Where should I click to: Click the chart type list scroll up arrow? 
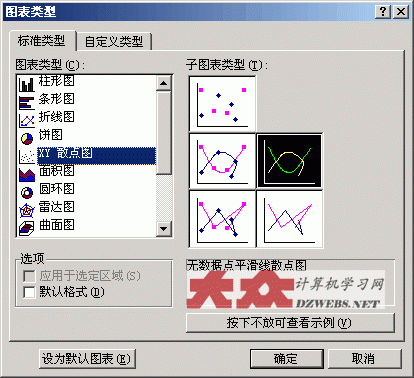pos(164,83)
